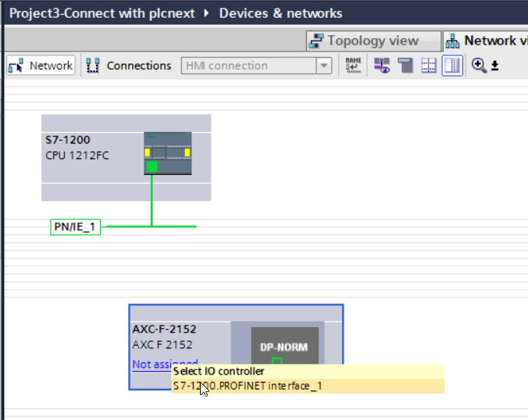Toggle page breaks display icon

429,65
